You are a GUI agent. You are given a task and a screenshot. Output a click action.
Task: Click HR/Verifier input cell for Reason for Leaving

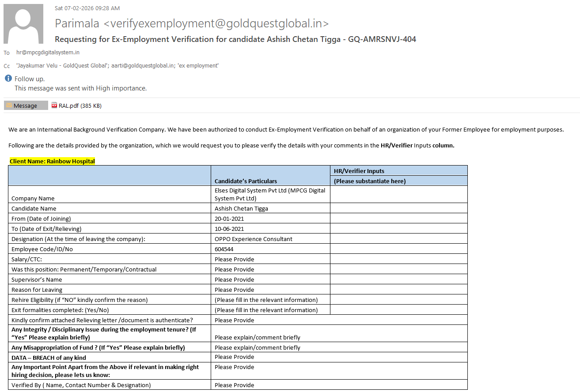(x=398, y=289)
